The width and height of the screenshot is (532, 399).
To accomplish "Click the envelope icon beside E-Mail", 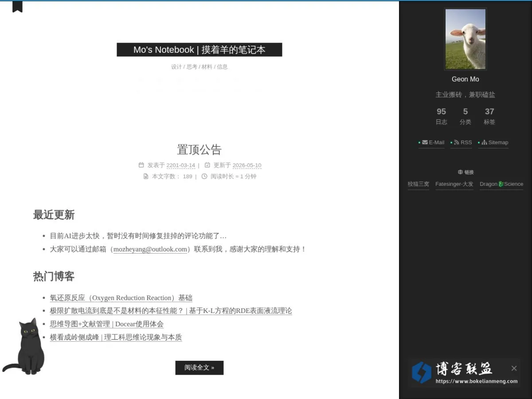I will (425, 142).
